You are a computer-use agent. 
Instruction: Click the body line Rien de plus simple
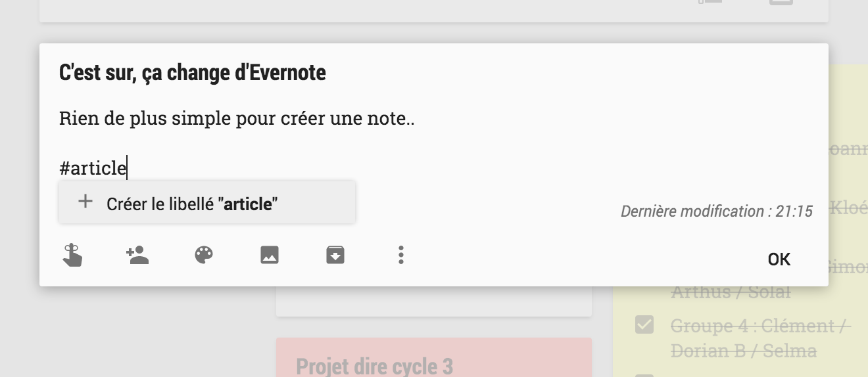[237, 119]
